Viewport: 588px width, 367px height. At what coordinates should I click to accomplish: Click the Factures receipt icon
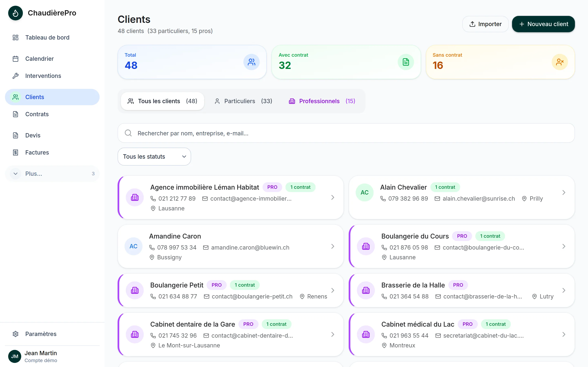16,153
